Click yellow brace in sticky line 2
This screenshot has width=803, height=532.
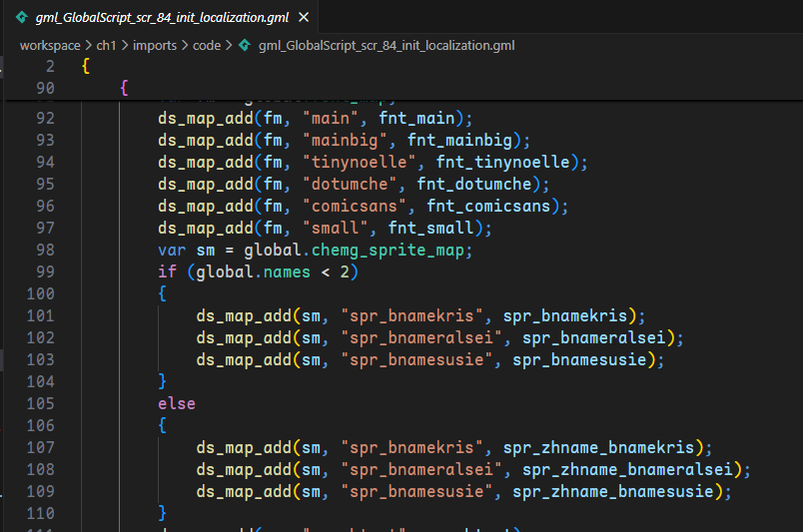pyautogui.click(x=86, y=67)
